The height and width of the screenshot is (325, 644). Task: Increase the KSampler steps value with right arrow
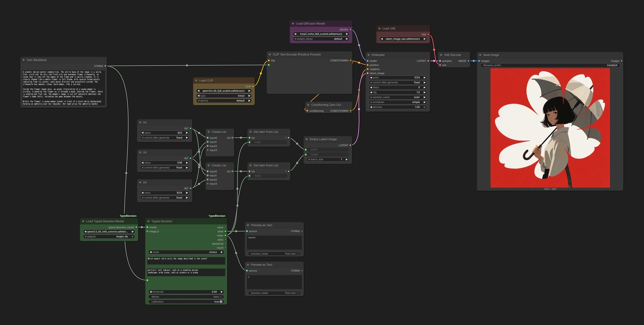point(424,87)
